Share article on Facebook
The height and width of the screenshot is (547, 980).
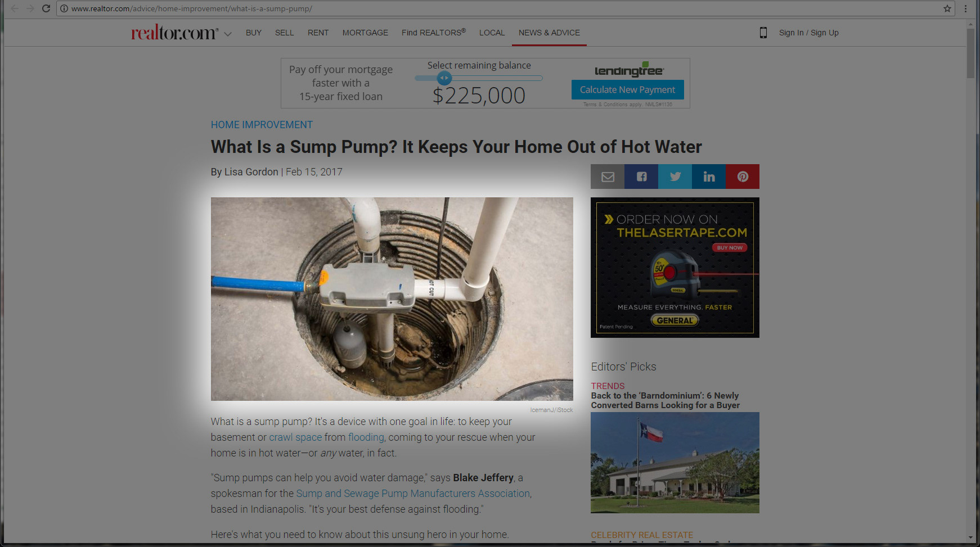tap(641, 177)
